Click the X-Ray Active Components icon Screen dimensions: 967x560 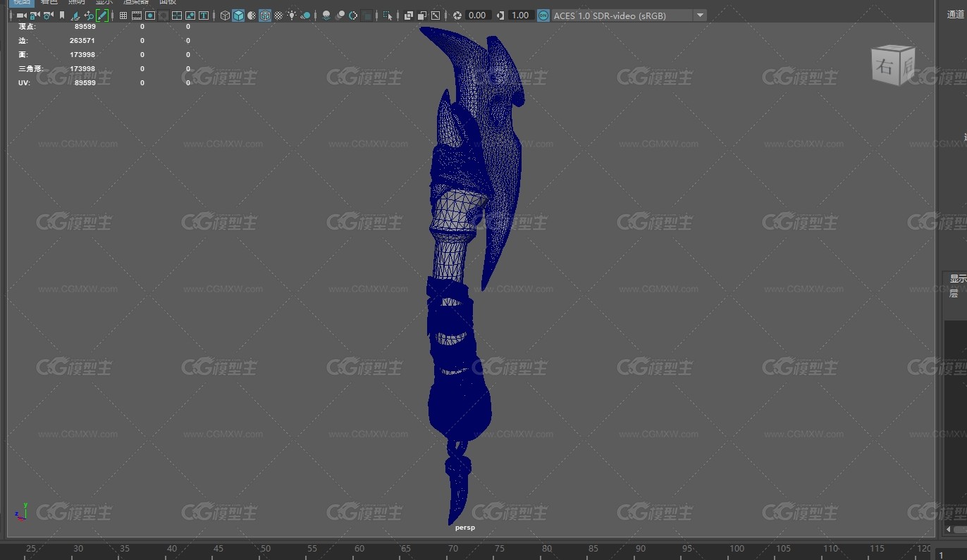[x=422, y=15]
